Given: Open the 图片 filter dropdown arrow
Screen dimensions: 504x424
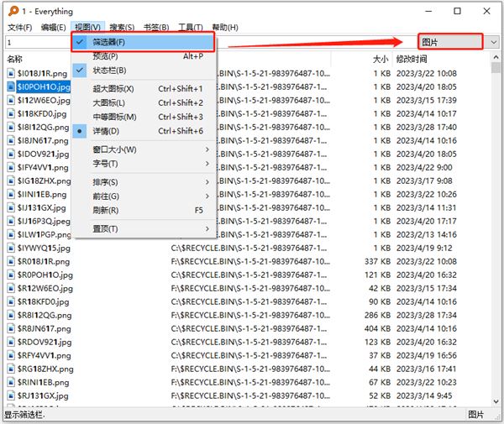Looking at the screenshot, I should tap(493, 42).
